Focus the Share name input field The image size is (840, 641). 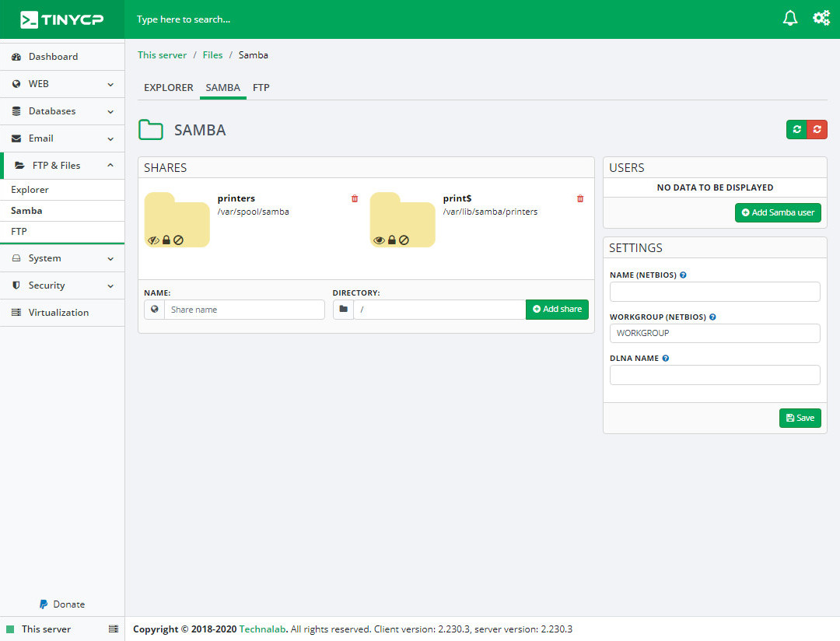(x=244, y=310)
